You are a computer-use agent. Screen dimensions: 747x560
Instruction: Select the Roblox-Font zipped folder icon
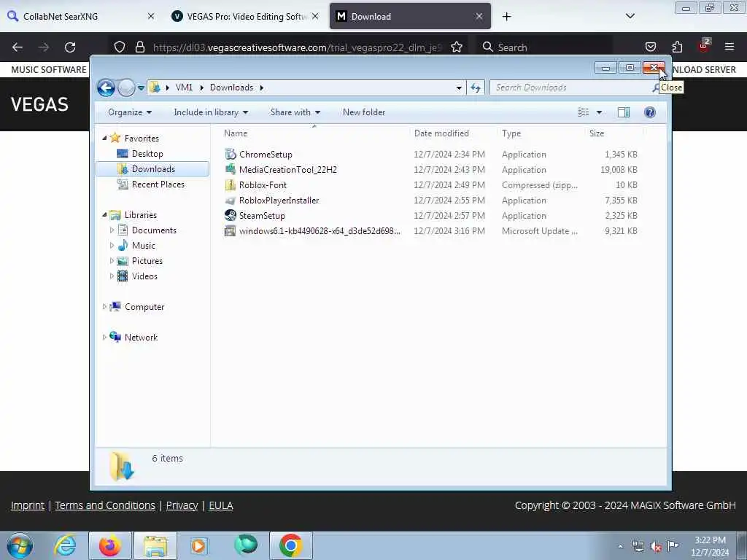(231, 184)
